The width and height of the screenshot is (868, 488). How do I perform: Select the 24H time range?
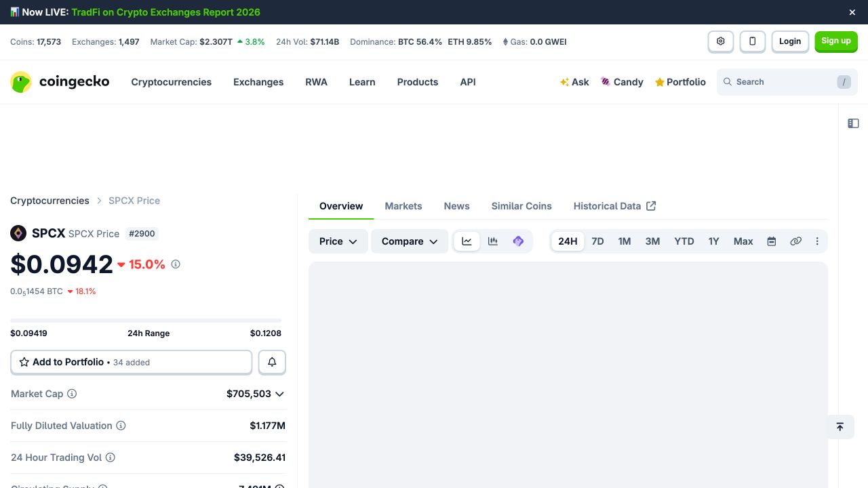[x=568, y=241]
